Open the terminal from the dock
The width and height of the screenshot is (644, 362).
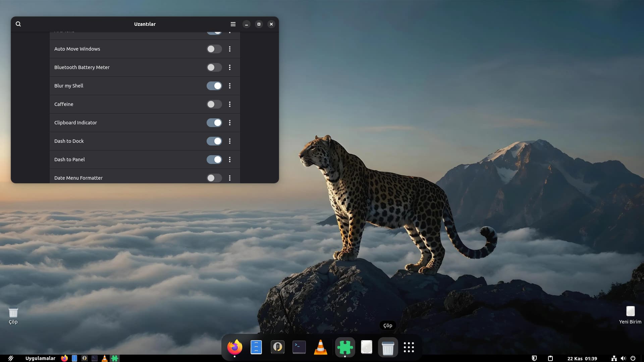tap(299, 347)
